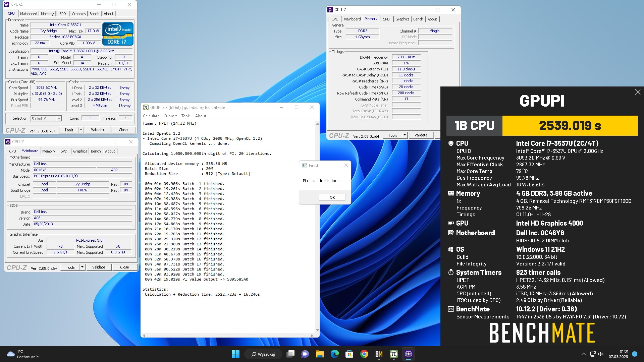Open Bench tab in Memory CPU-Z window

click(418, 19)
